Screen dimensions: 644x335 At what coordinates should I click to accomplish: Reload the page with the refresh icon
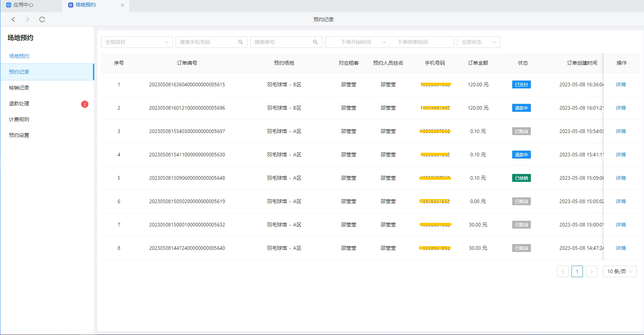point(42,19)
